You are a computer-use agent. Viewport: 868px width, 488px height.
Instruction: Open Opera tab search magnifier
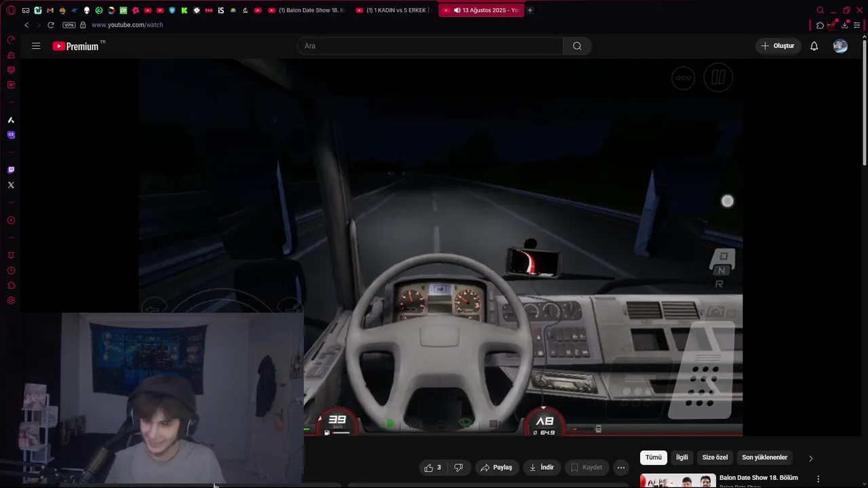tap(820, 10)
